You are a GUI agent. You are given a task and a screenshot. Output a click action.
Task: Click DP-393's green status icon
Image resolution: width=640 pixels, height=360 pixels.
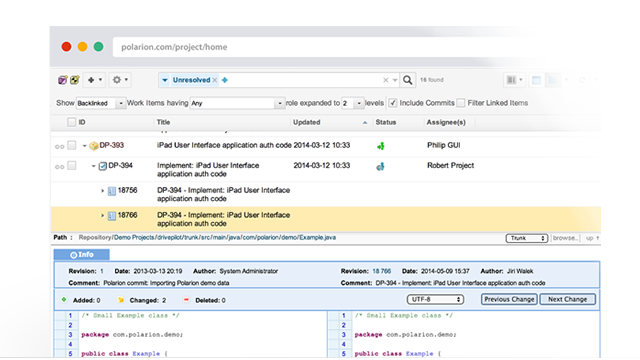click(x=380, y=146)
